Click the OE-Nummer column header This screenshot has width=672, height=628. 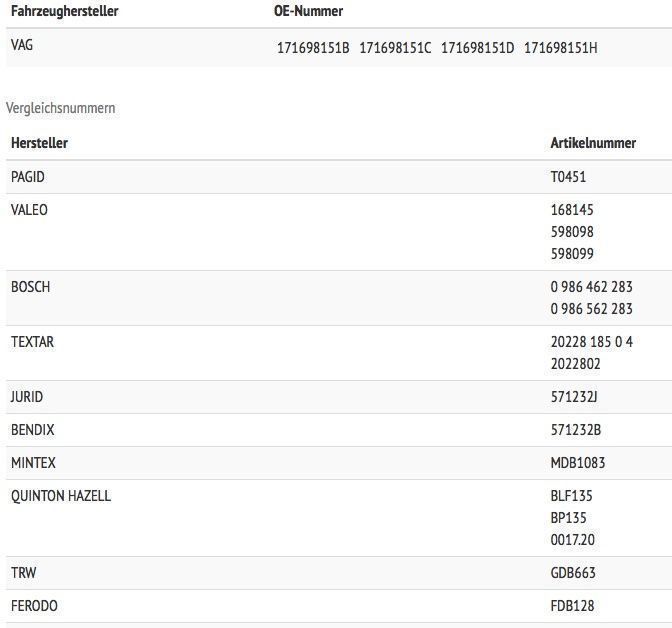[308, 11]
